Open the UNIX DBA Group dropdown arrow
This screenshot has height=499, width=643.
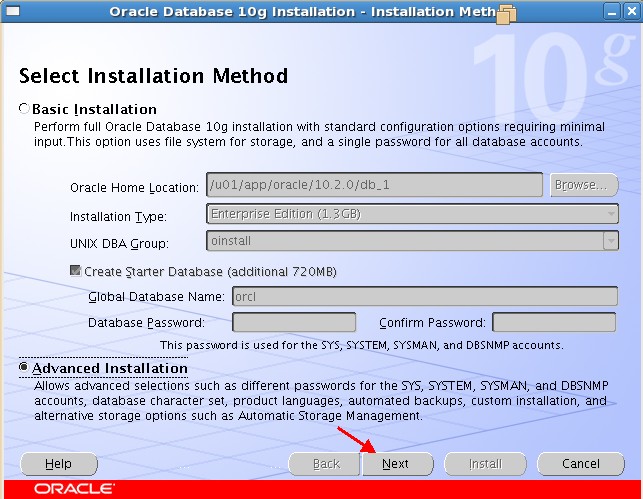pyautogui.click(x=611, y=241)
